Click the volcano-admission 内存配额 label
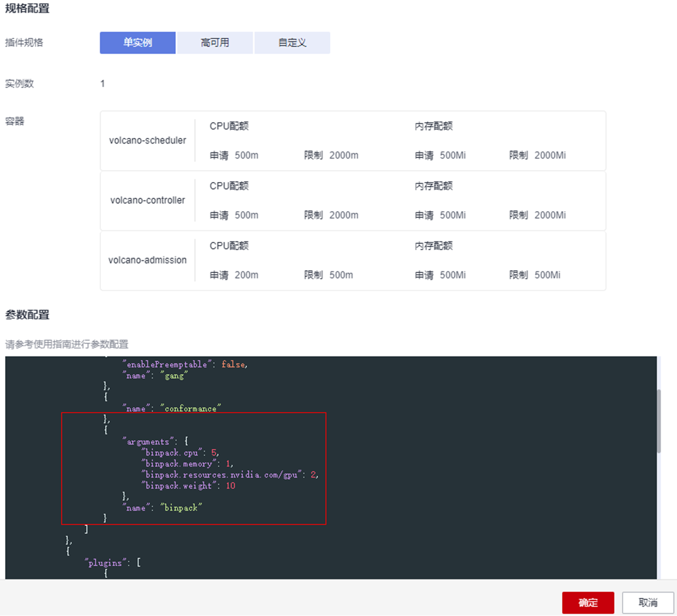The image size is (677, 616). pos(434,246)
